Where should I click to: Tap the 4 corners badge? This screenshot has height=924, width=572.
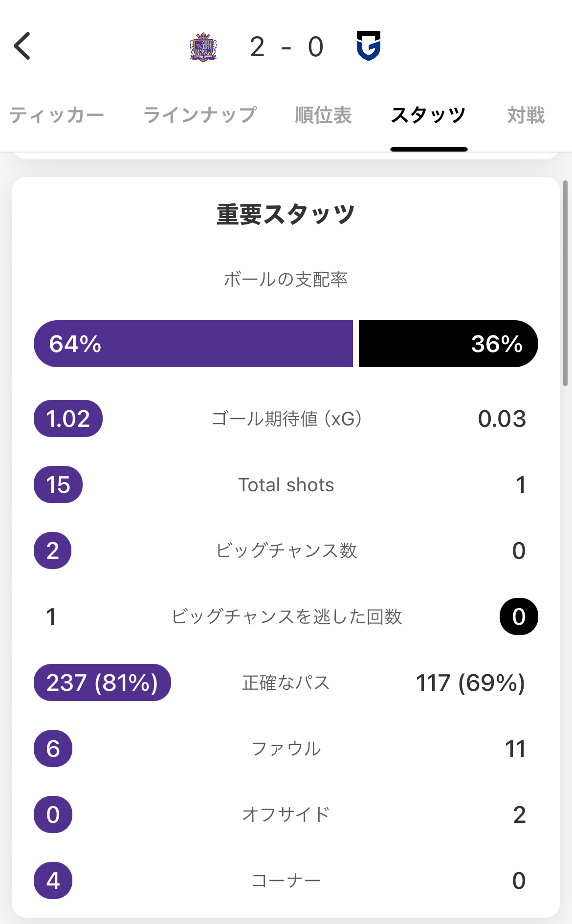point(53,880)
